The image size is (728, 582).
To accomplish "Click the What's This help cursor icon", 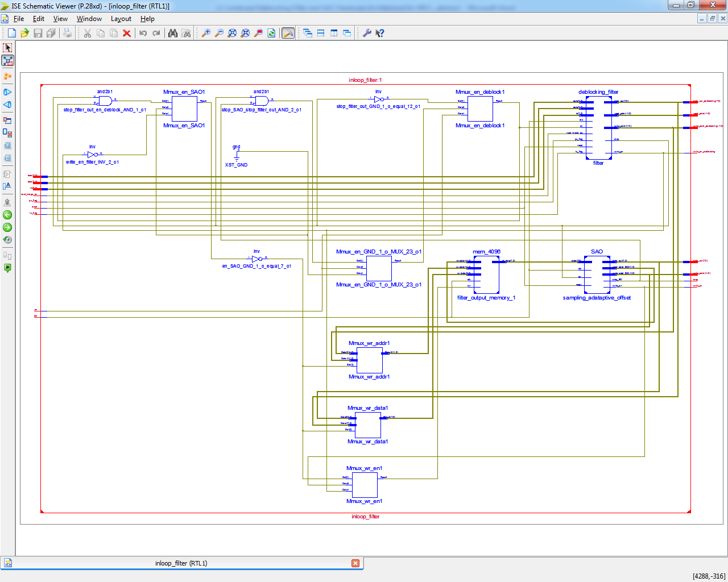I will tap(380, 33).
